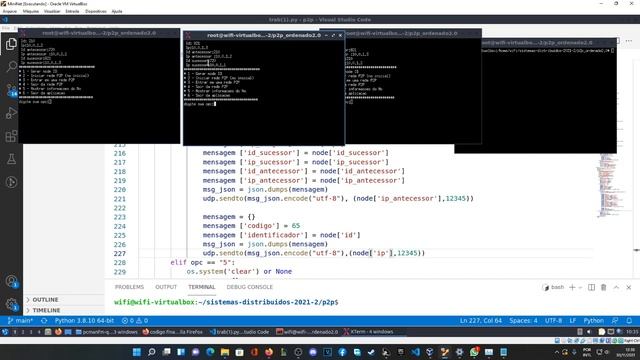
Task: Open the Search view in activity bar
Action: 11,66
